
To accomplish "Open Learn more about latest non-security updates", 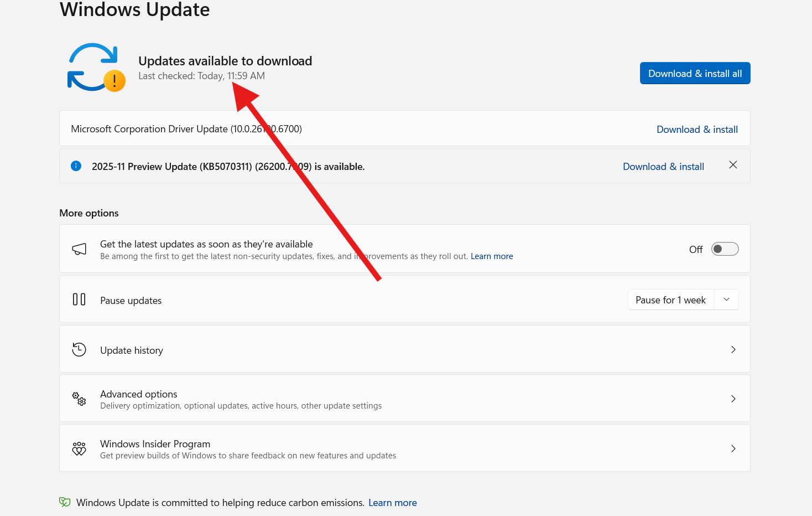I will pos(492,256).
